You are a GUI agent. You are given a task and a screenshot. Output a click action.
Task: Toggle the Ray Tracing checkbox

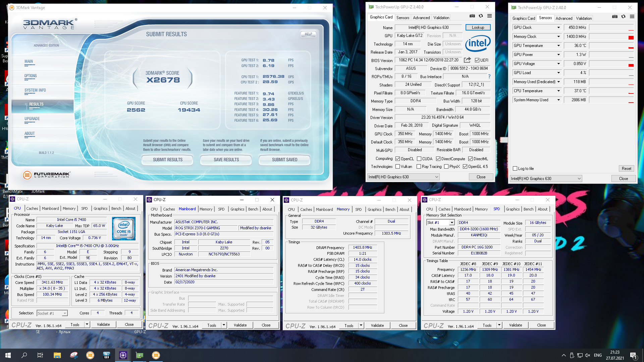tap(419, 167)
